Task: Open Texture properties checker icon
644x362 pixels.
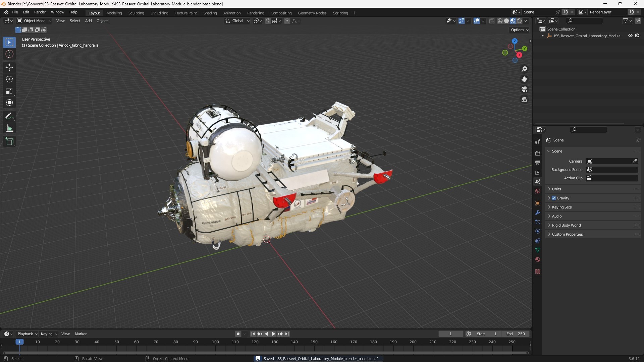Action: [538, 271]
